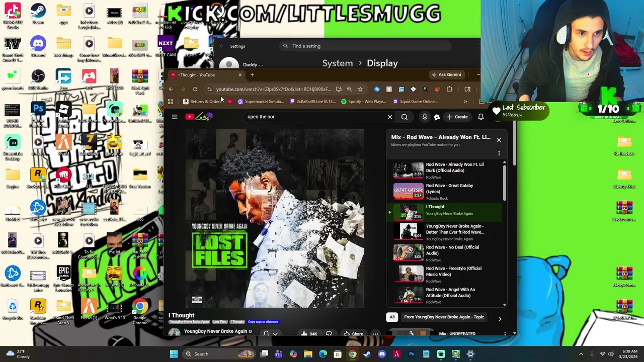Show hidden system tray icons chevron
This screenshot has width=644, height=362.
(x=581, y=354)
